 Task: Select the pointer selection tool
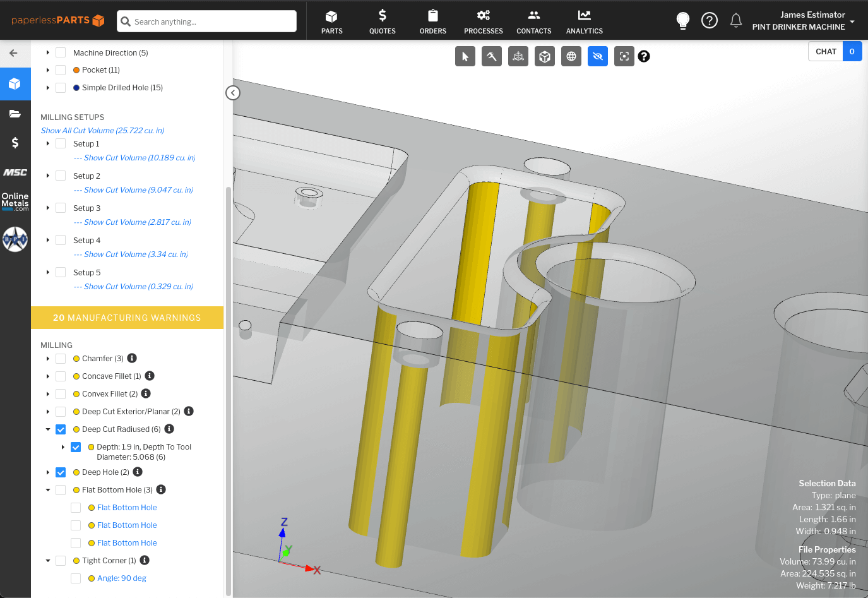point(465,56)
